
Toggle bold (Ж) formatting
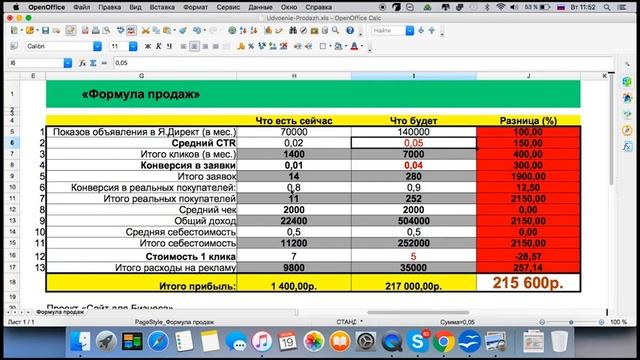(147, 46)
